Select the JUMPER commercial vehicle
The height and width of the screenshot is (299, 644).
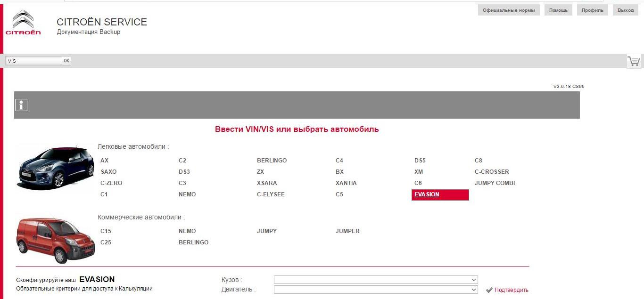[x=347, y=231]
